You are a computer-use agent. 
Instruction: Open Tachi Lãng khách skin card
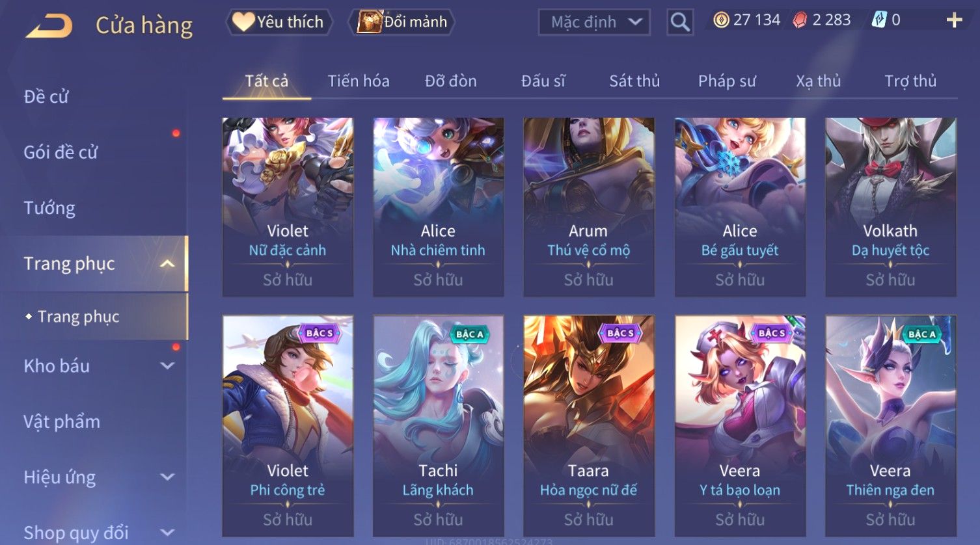(x=438, y=426)
